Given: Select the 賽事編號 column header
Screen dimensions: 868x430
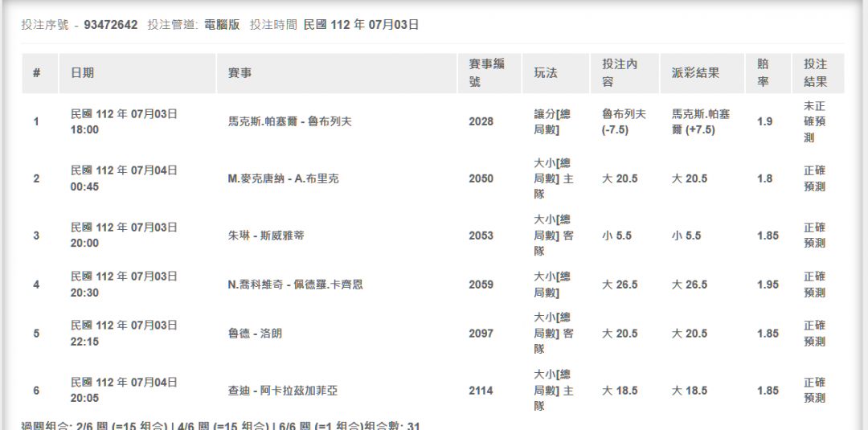Looking at the screenshot, I should click(x=487, y=72).
